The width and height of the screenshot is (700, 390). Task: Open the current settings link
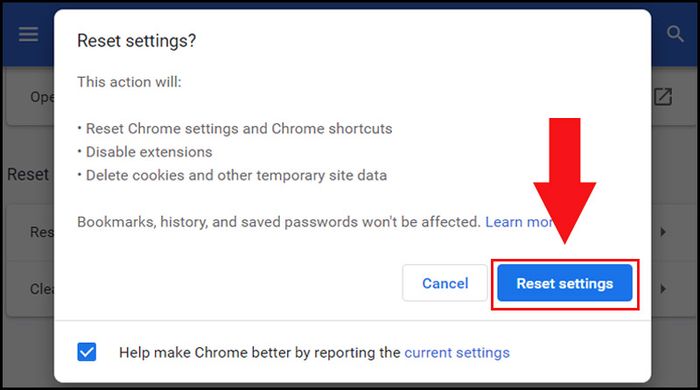[x=457, y=353]
